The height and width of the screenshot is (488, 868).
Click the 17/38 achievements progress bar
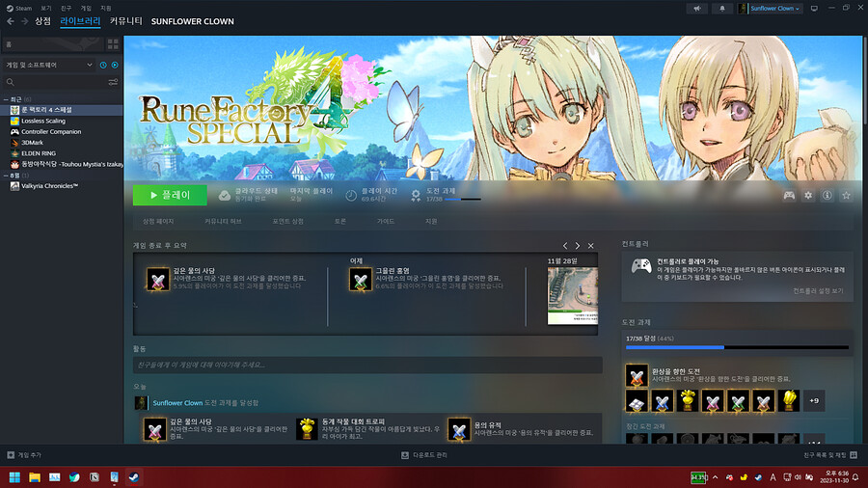(738, 347)
